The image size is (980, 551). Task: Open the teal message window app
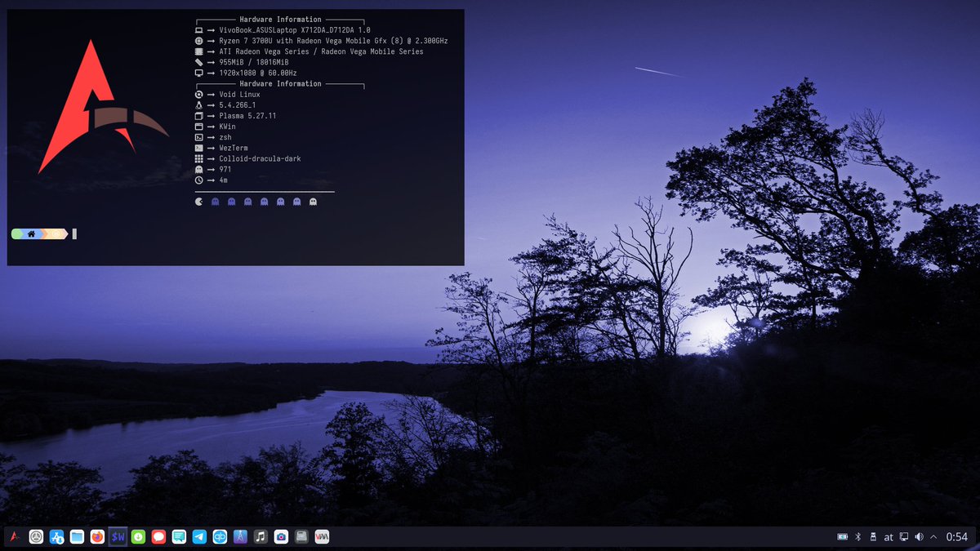[x=179, y=536]
